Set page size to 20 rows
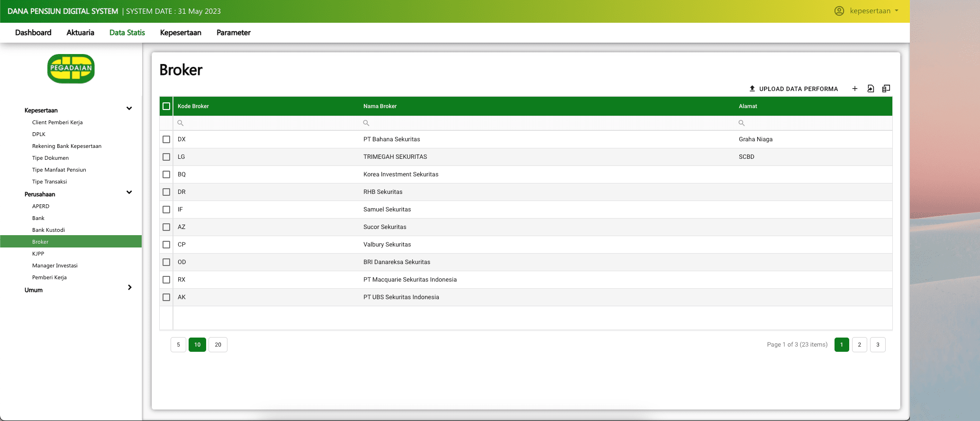The width and height of the screenshot is (980, 421). tap(218, 345)
